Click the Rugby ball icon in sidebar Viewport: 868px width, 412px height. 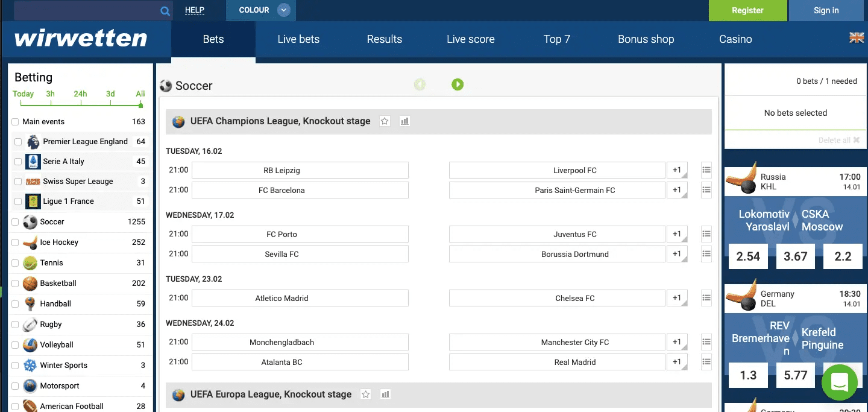coord(30,325)
